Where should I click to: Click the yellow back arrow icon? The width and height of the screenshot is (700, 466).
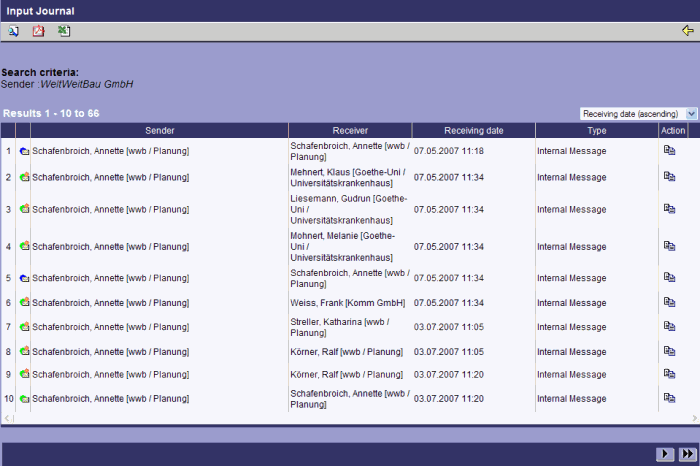coord(687,31)
